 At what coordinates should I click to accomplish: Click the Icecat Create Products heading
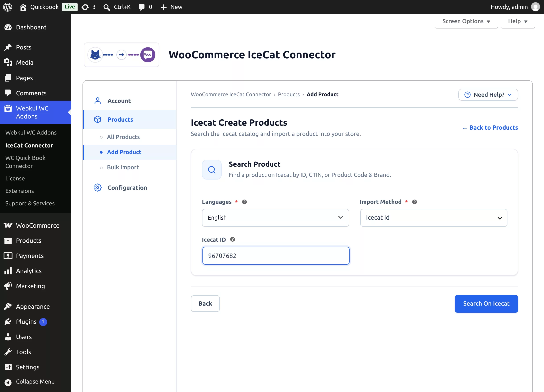point(239,122)
